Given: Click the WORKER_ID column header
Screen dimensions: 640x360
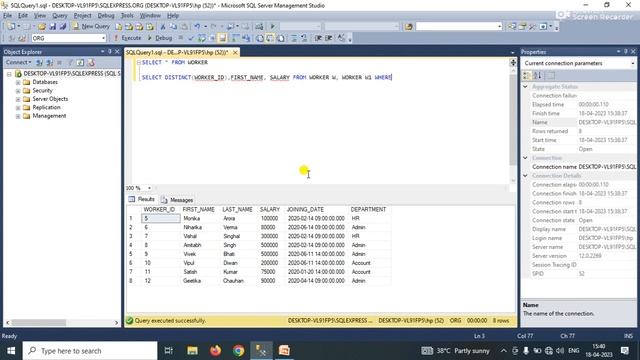Looking at the screenshot, I should click(160, 209).
